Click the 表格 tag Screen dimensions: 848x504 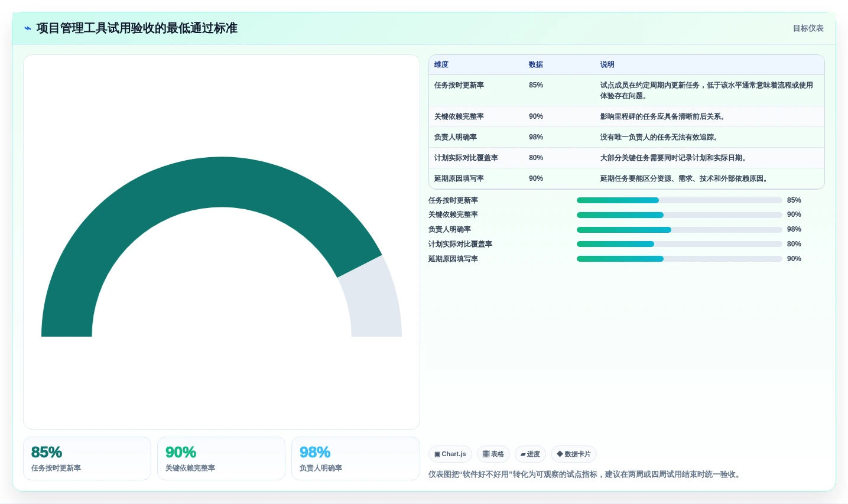click(x=493, y=454)
